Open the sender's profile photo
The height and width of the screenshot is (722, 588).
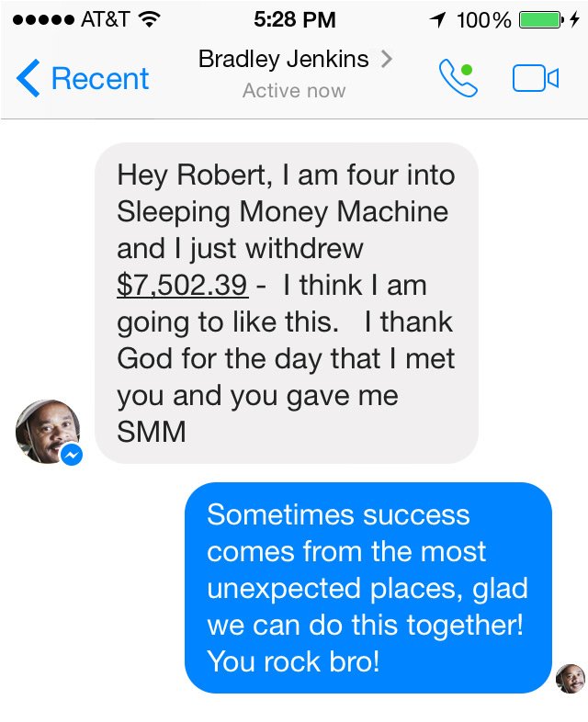pos(46,430)
